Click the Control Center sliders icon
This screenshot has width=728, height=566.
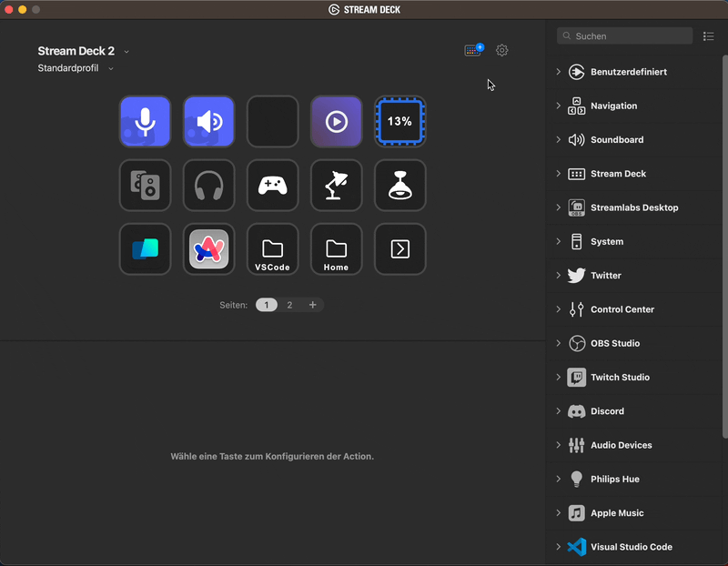click(577, 309)
